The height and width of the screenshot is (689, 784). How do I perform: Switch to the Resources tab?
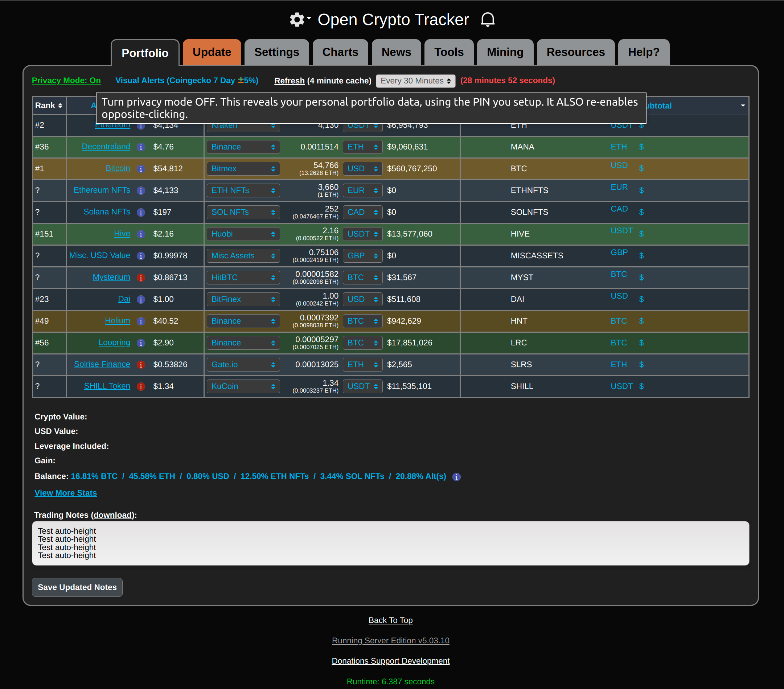pos(575,52)
